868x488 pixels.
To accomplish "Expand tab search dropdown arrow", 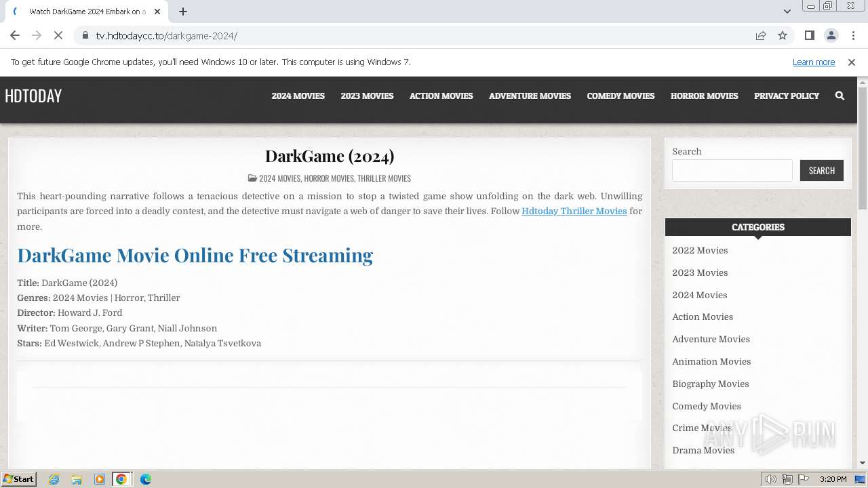I will point(787,12).
